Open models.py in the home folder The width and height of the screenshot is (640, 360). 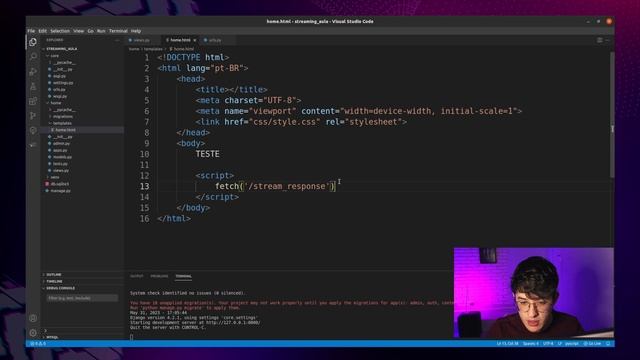pos(62,157)
